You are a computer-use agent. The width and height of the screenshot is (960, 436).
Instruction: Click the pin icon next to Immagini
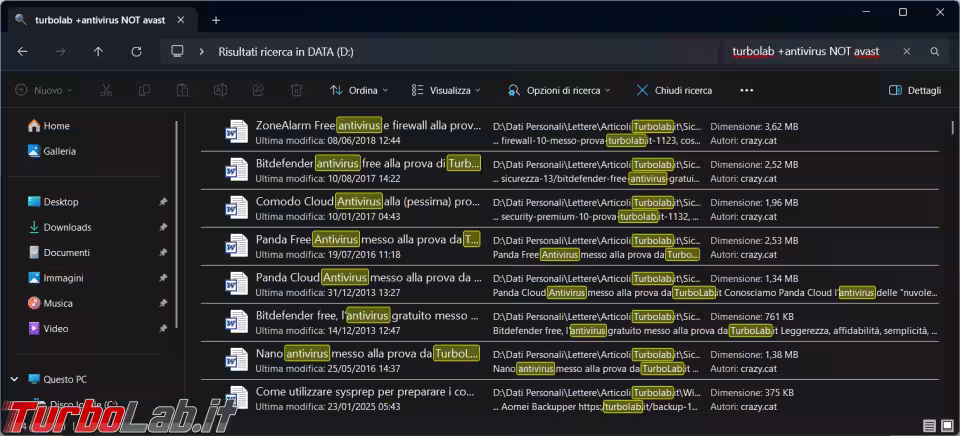click(x=163, y=278)
